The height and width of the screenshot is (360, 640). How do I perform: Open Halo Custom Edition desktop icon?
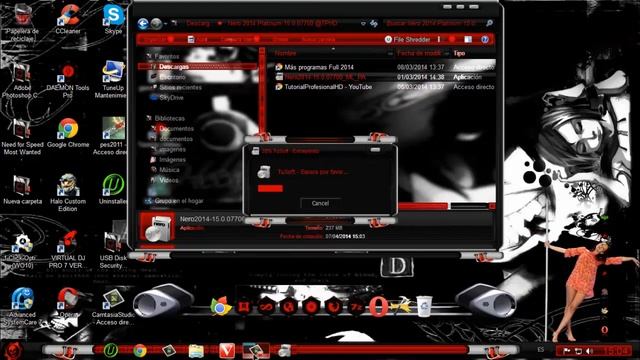click(68, 193)
